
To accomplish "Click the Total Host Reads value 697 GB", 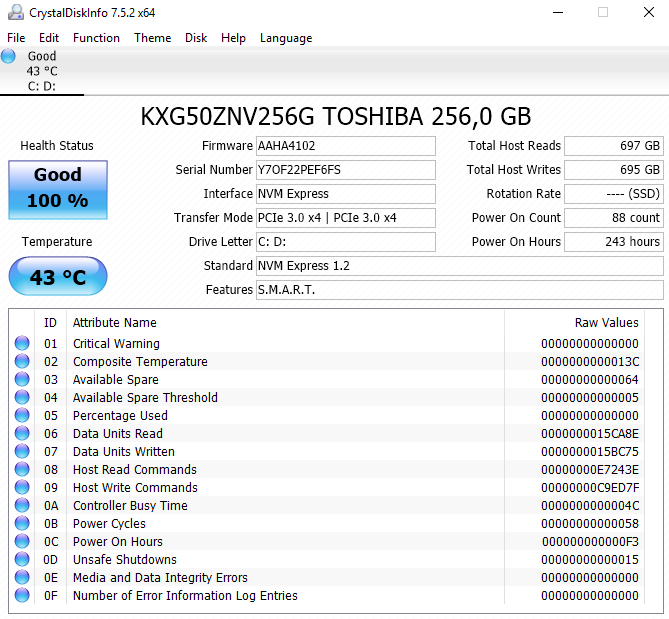I will click(x=614, y=146).
